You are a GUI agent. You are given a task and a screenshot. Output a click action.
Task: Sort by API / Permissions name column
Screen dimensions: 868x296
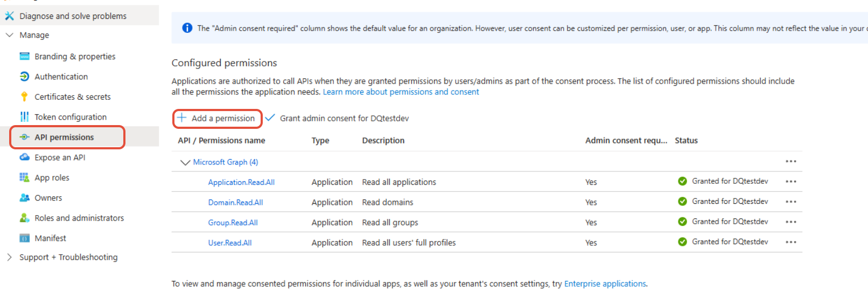click(221, 140)
